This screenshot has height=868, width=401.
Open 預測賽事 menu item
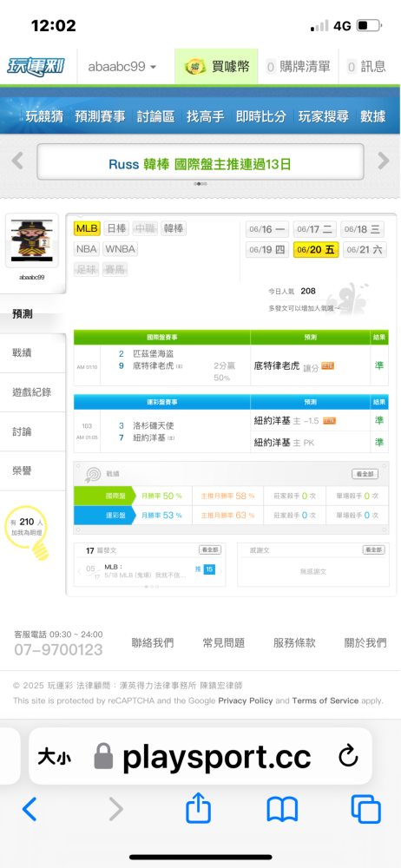tap(101, 116)
